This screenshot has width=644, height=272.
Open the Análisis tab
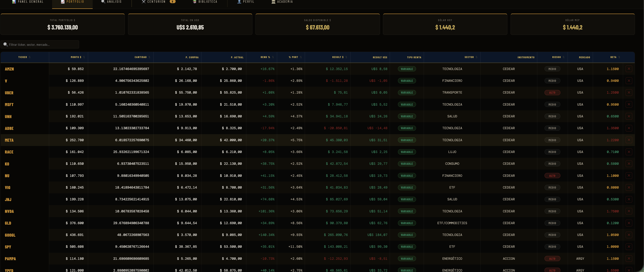pos(111,2)
